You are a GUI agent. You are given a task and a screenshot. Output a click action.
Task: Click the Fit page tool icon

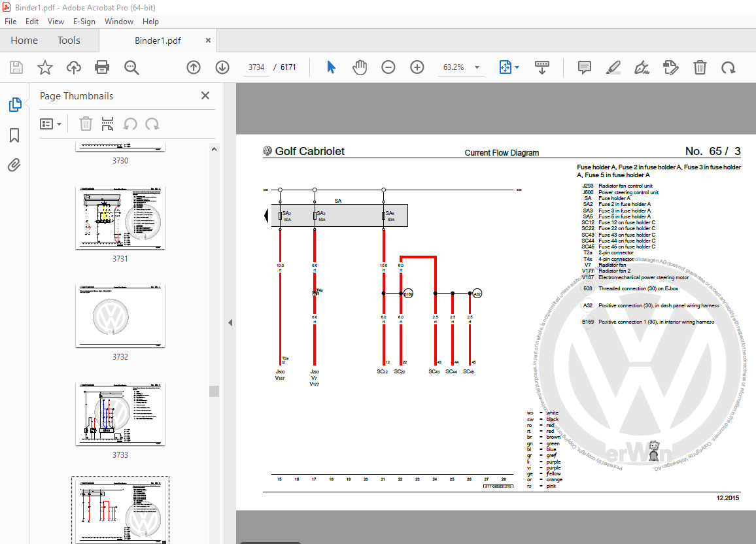pyautogui.click(x=505, y=67)
